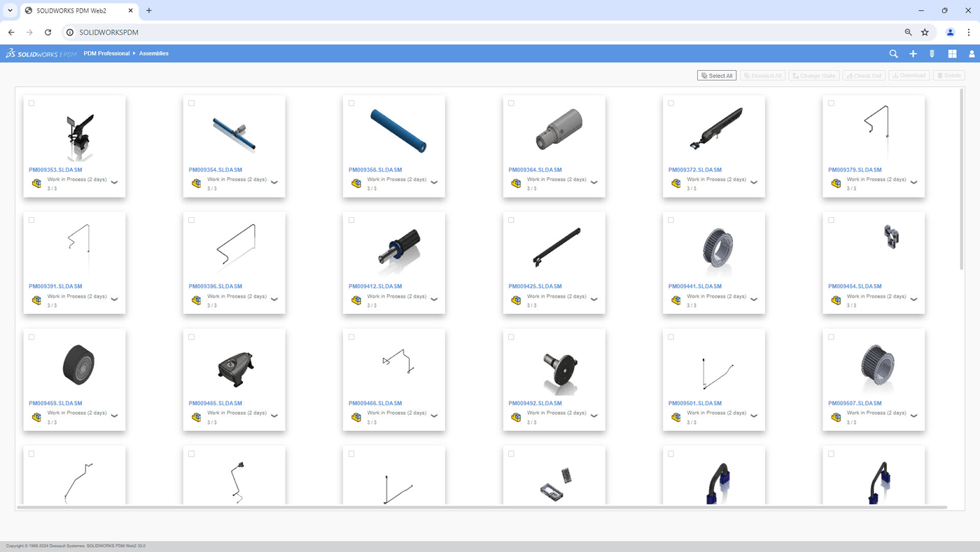Open the chevron on the PM009425.SLDASM card
This screenshot has width=980, height=552.
coord(594,300)
